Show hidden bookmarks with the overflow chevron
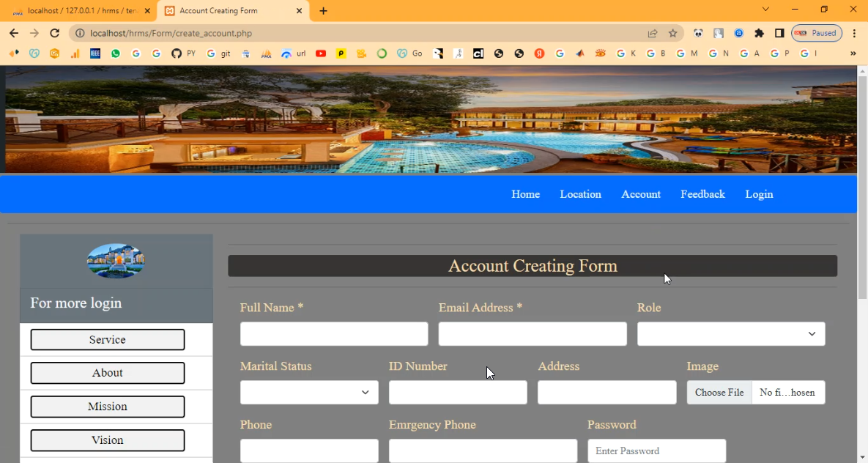Screen dimensions: 868x463 (x=853, y=53)
